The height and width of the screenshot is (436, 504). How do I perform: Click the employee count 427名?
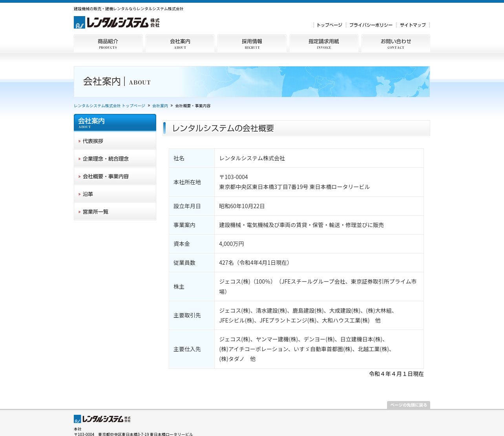coord(226,263)
